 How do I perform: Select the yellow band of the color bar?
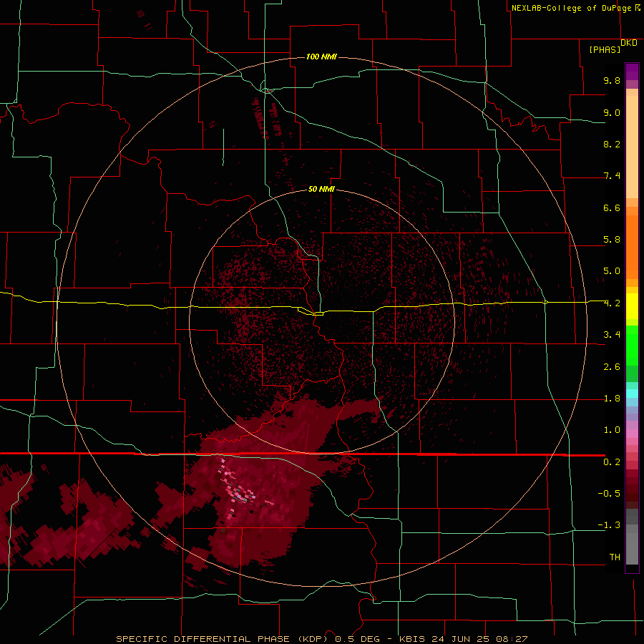click(x=632, y=306)
